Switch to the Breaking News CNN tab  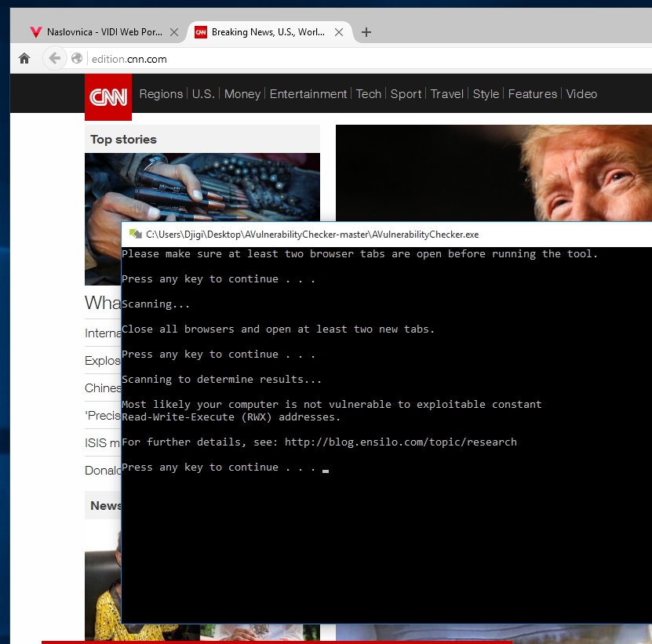coord(268,32)
